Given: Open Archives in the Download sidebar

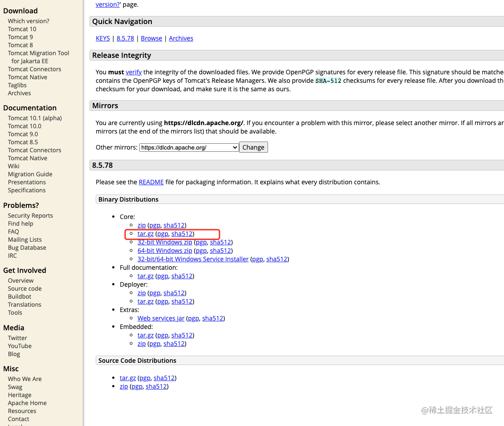Looking at the screenshot, I should coord(20,93).
